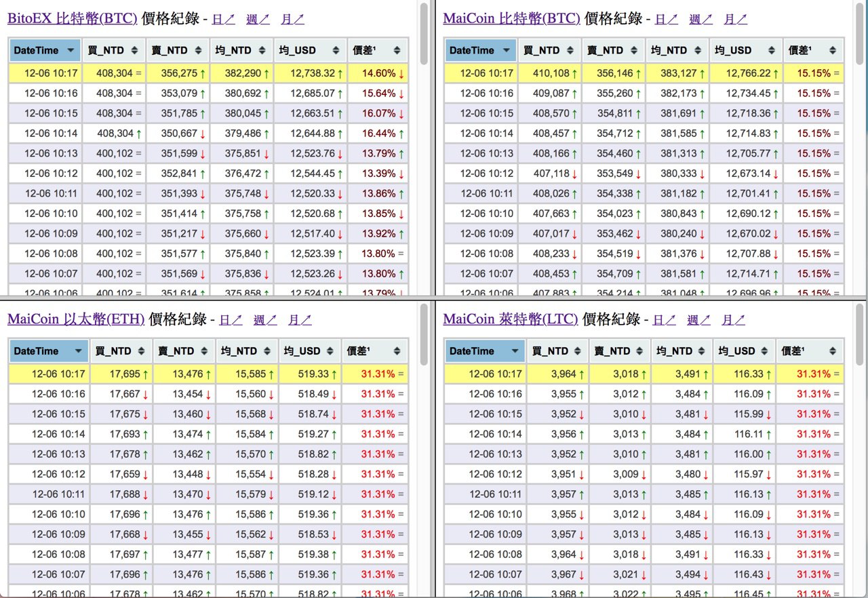The width and height of the screenshot is (868, 598).
Task: Toggle DateTime sort order in MaiCoin BTC table
Action: click(481, 50)
